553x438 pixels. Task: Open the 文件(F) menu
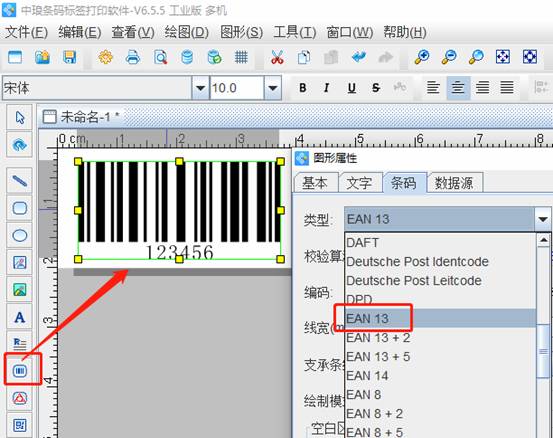(x=26, y=32)
